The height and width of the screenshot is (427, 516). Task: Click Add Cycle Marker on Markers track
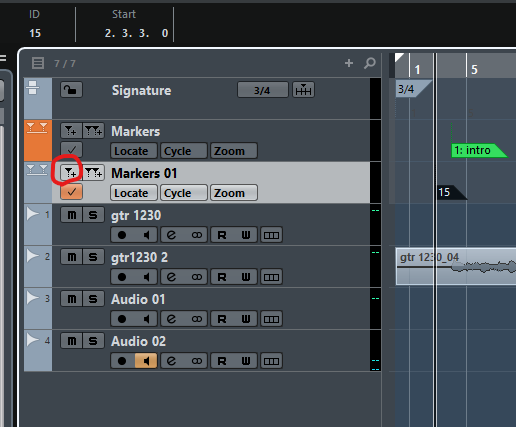94,131
